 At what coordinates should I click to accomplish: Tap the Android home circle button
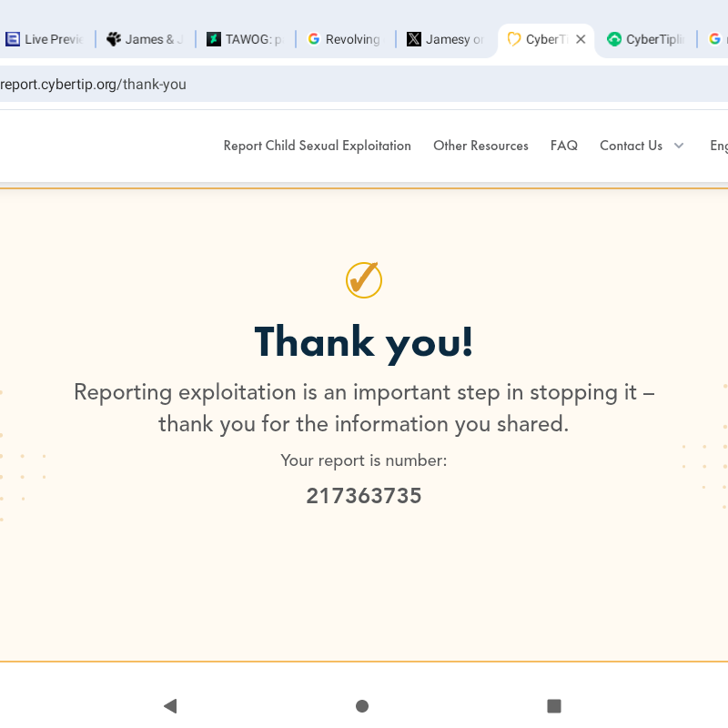click(x=362, y=705)
